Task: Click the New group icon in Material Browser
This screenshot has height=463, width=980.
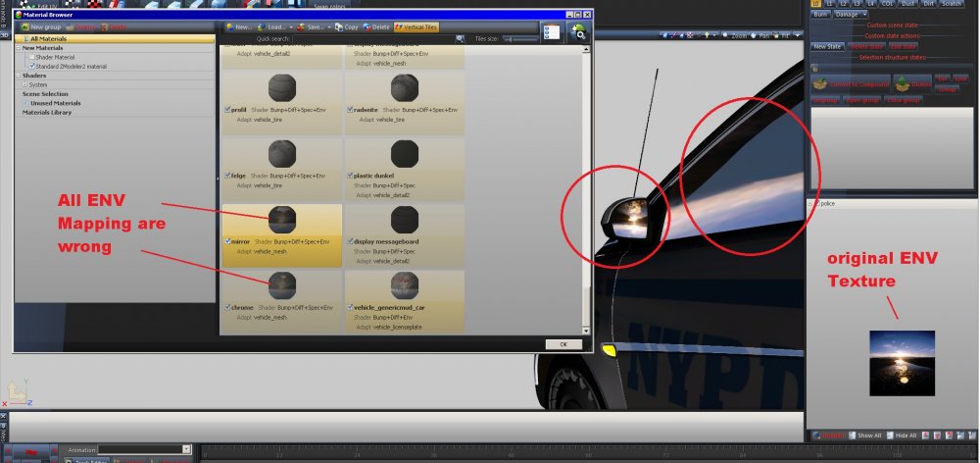Action: tap(25, 27)
